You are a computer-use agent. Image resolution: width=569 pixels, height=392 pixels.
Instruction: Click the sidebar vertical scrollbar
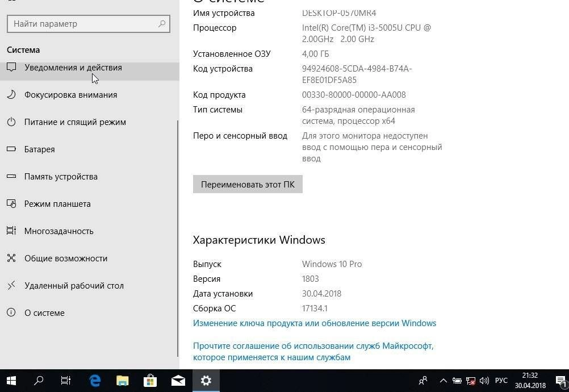pyautogui.click(x=177, y=239)
